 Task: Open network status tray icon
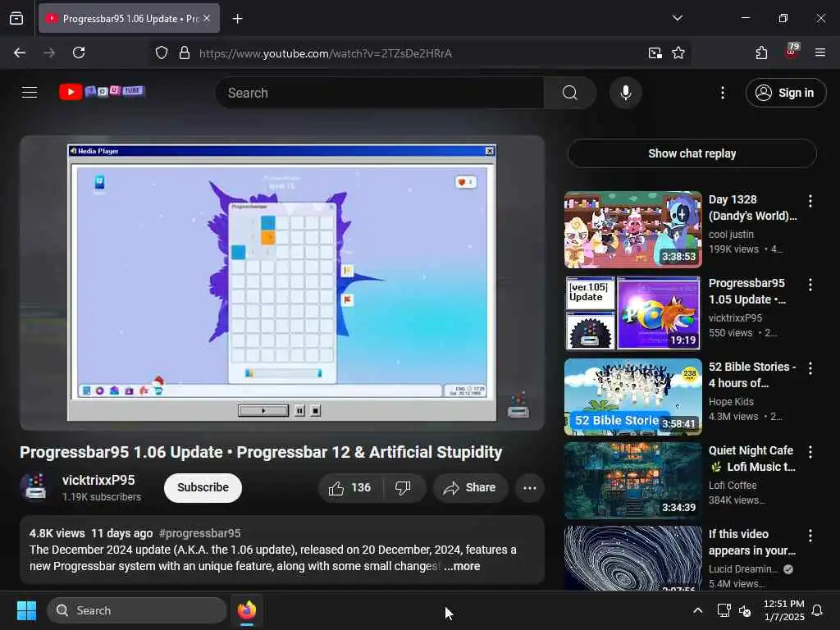click(724, 610)
